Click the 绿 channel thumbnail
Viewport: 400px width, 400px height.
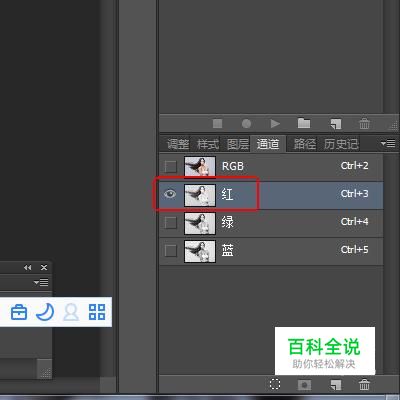tap(200, 223)
